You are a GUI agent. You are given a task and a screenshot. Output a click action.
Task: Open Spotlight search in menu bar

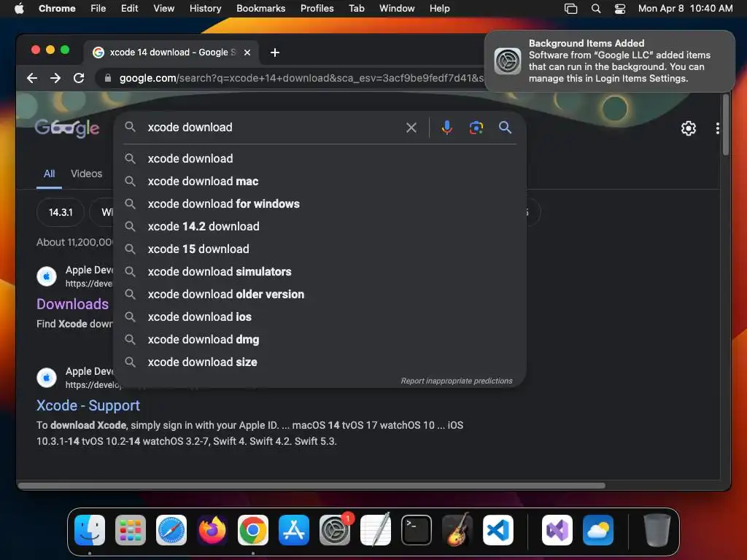596,9
